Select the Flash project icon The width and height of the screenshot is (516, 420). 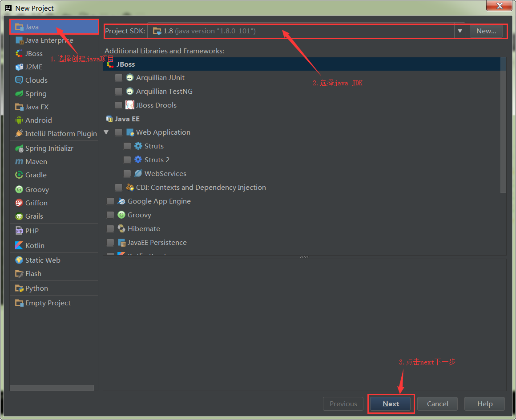tap(19, 274)
